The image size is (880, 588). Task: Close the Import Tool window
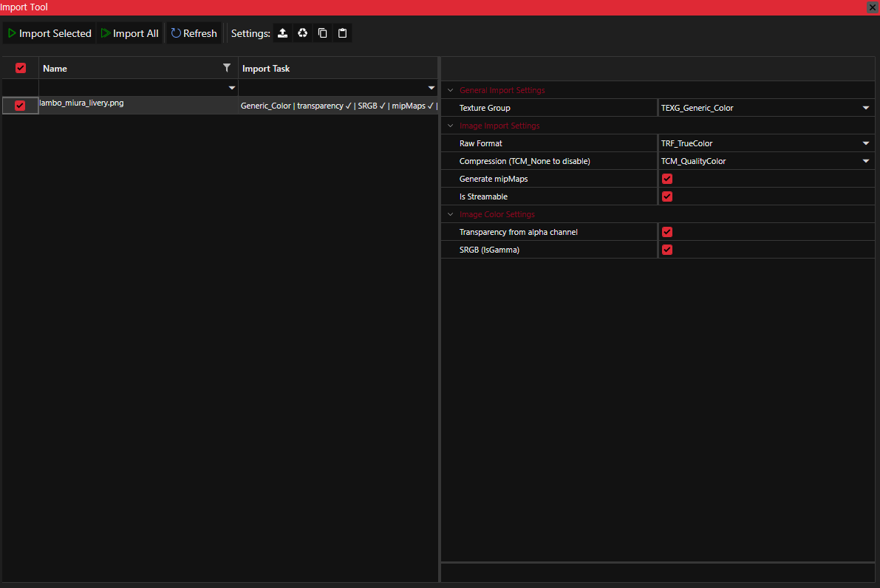(872, 7)
